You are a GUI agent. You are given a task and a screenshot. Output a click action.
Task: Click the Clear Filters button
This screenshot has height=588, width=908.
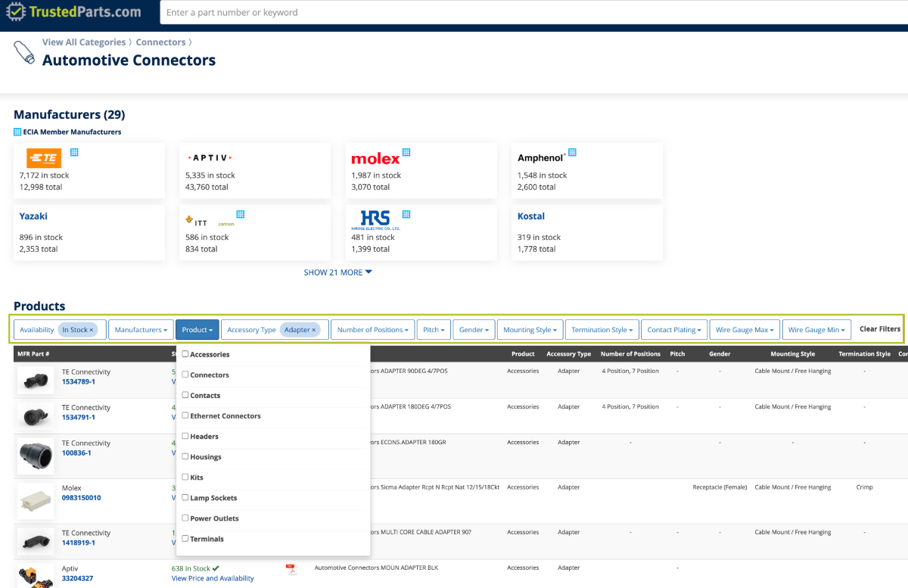880,329
